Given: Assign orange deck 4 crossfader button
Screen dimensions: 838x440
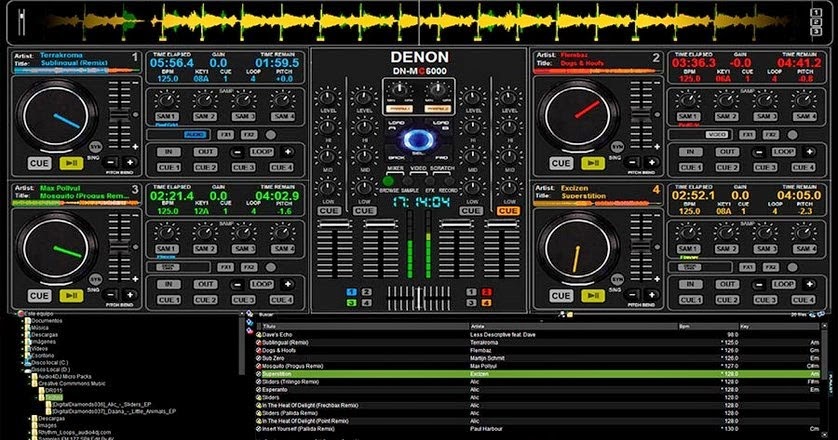Looking at the screenshot, I should [486, 303].
